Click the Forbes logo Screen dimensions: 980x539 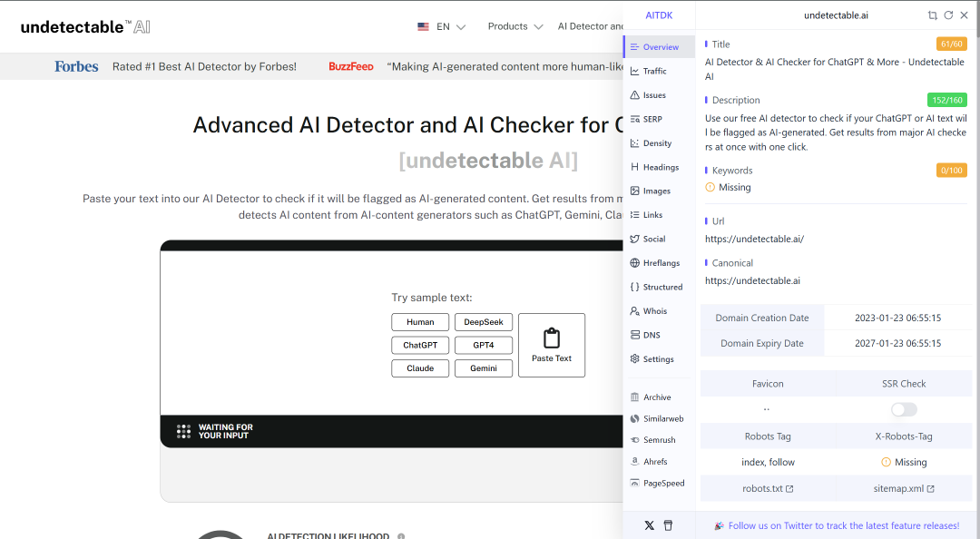[76, 66]
